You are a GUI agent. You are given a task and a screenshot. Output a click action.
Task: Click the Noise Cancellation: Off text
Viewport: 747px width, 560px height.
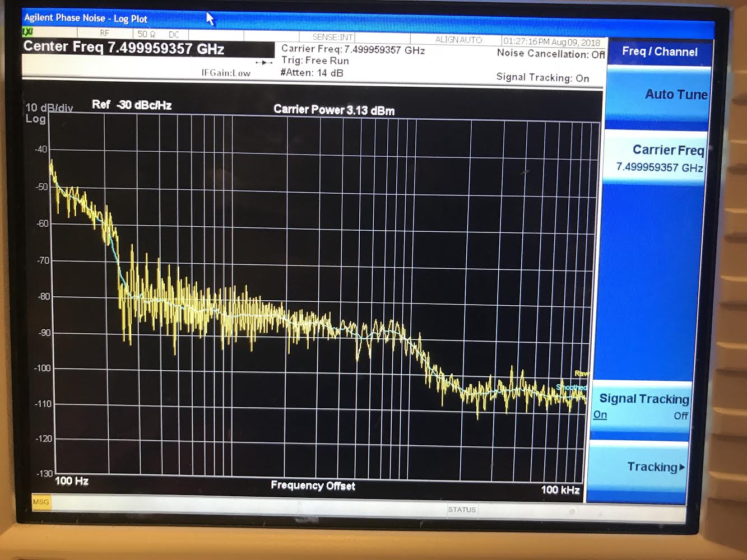550,54
